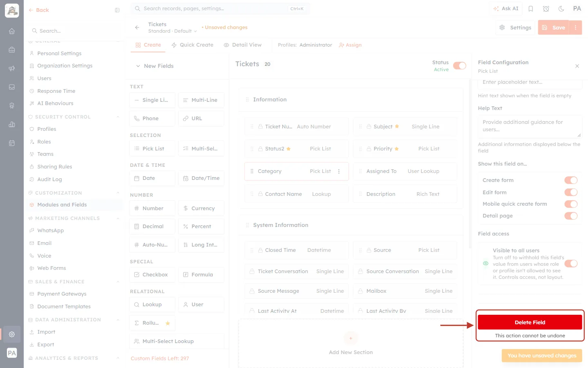Click the Assign profiles link
Image resolution: width=588 pixels, height=368 pixels.
(350, 45)
